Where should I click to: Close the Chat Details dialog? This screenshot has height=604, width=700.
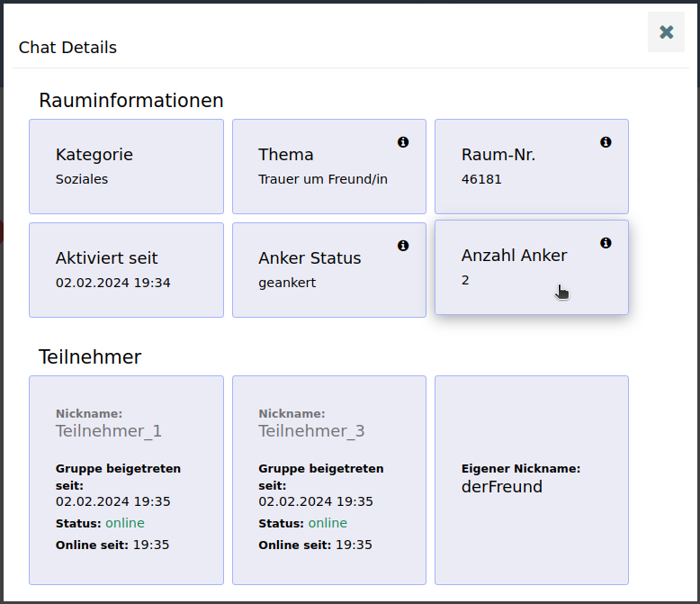[x=666, y=32]
